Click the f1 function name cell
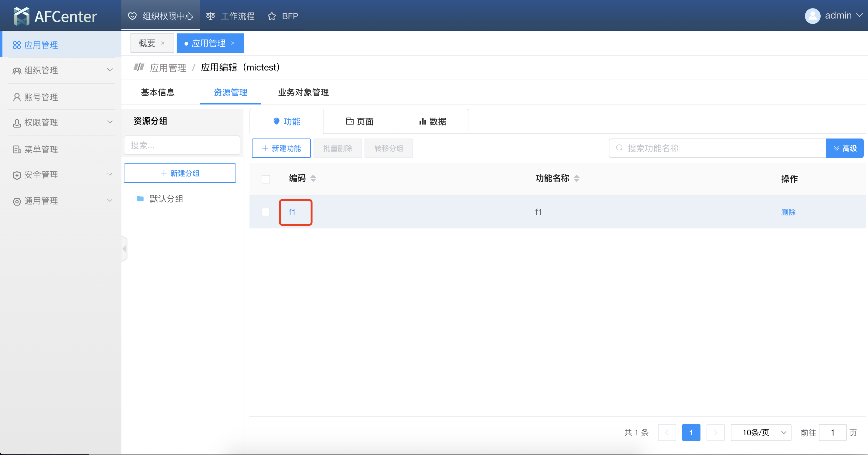Screen dimensions: 868x455 tap(538, 212)
